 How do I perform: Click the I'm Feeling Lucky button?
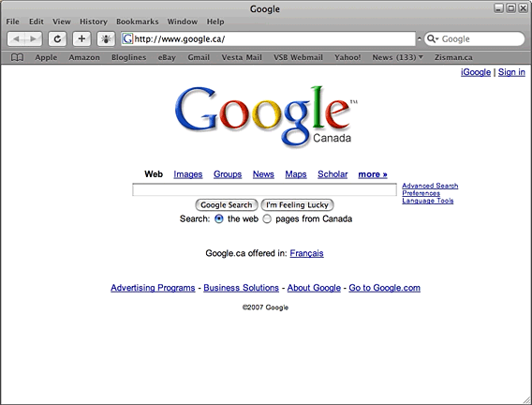(297, 205)
